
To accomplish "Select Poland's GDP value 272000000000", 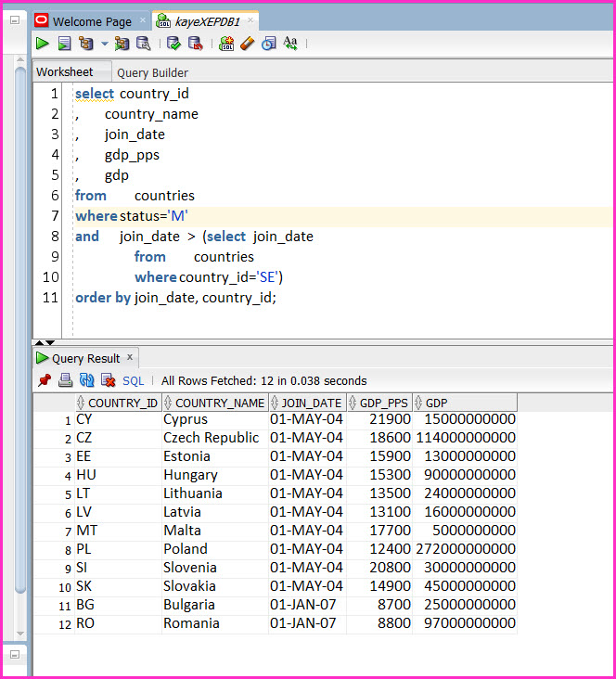I will [x=465, y=549].
